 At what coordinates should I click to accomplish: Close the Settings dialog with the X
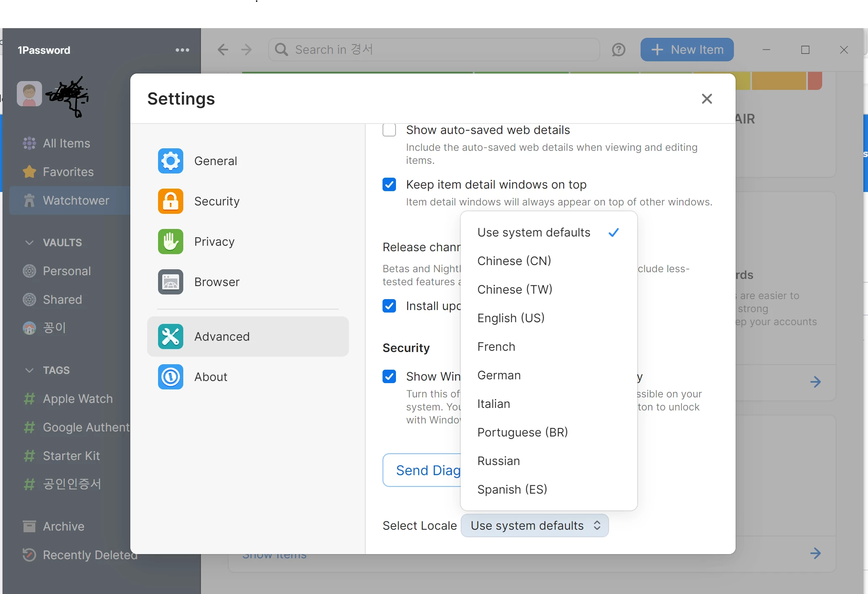click(x=707, y=99)
